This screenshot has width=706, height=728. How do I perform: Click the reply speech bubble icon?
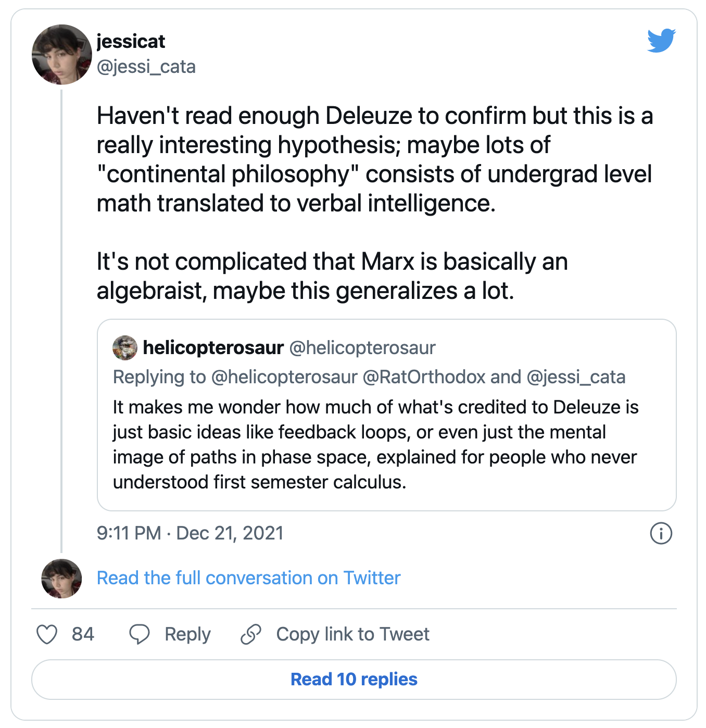[x=139, y=634]
